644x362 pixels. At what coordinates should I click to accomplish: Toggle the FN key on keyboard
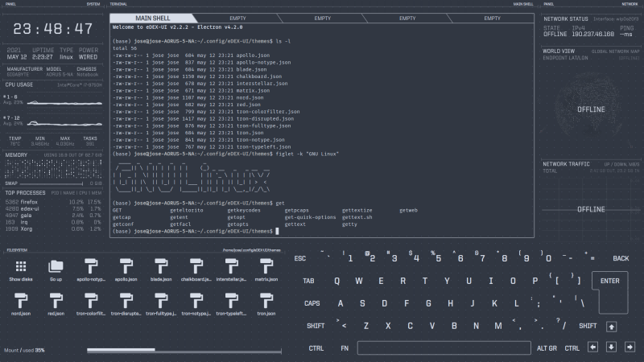point(345,348)
